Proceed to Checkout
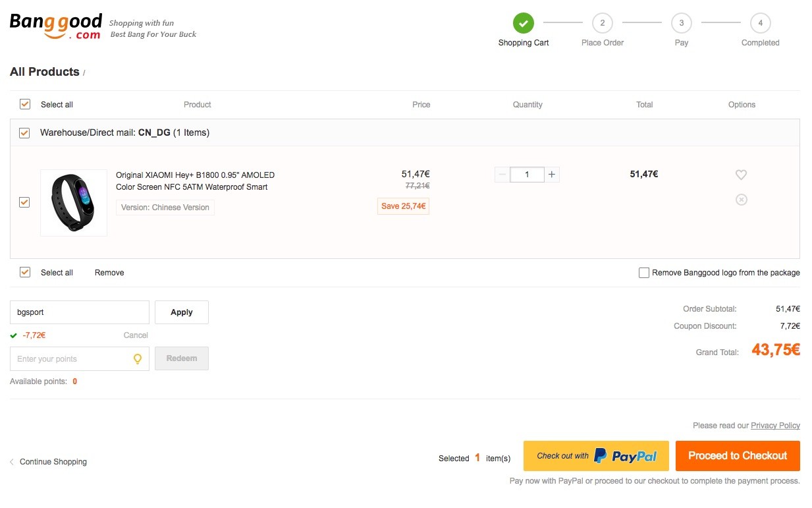The height and width of the screenshot is (508, 812). 738,456
